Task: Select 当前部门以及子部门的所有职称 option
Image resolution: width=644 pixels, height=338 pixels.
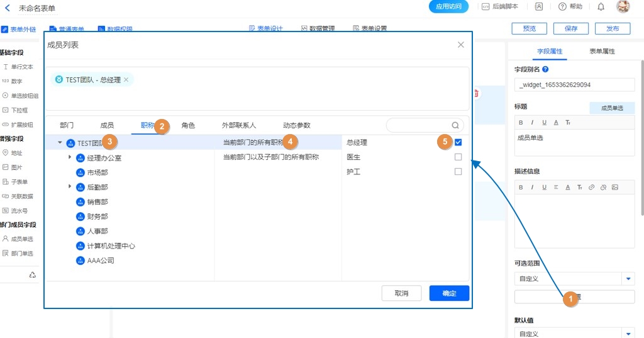Action: [271, 157]
